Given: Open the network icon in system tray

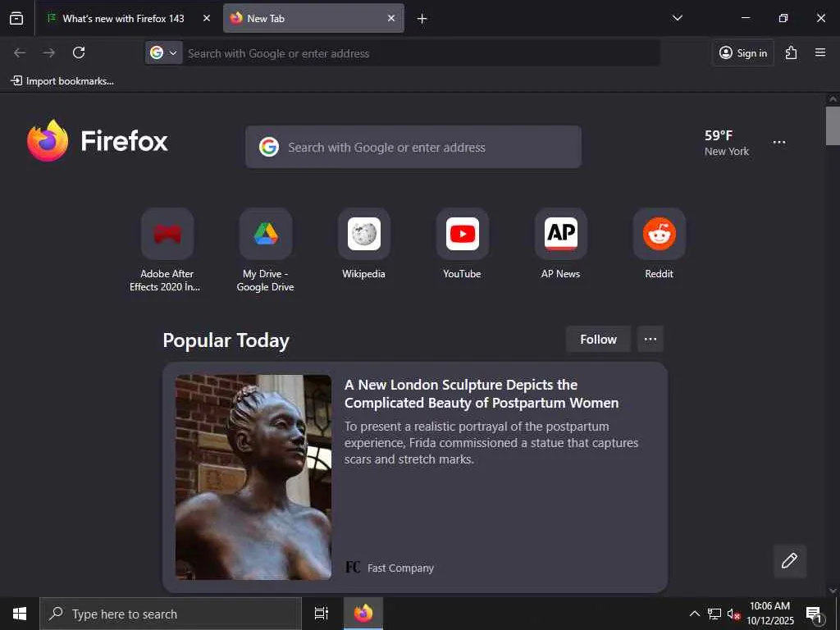Looking at the screenshot, I should pyautogui.click(x=714, y=614).
